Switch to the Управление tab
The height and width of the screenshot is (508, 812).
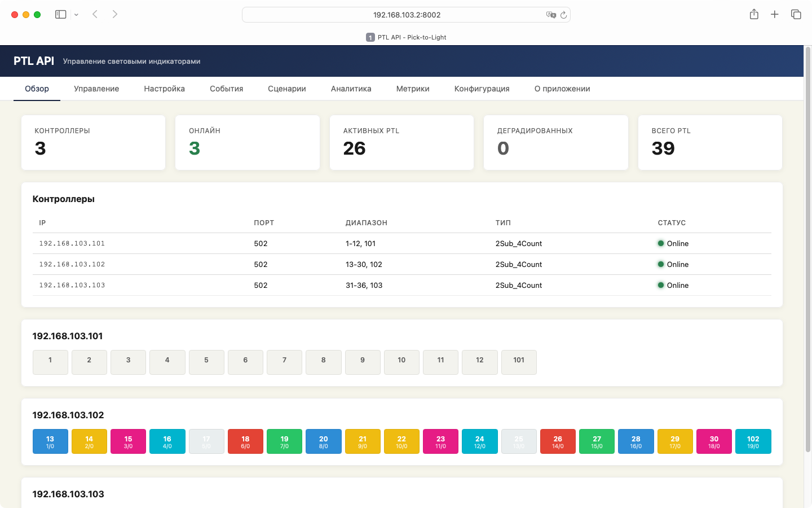click(x=96, y=89)
